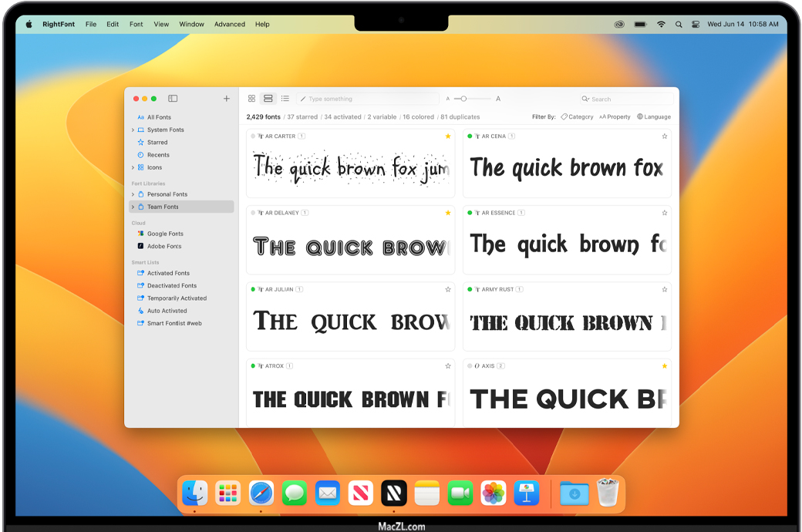The width and height of the screenshot is (802, 532).
Task: Click the 'Type something' preview text field
Action: coord(369,99)
